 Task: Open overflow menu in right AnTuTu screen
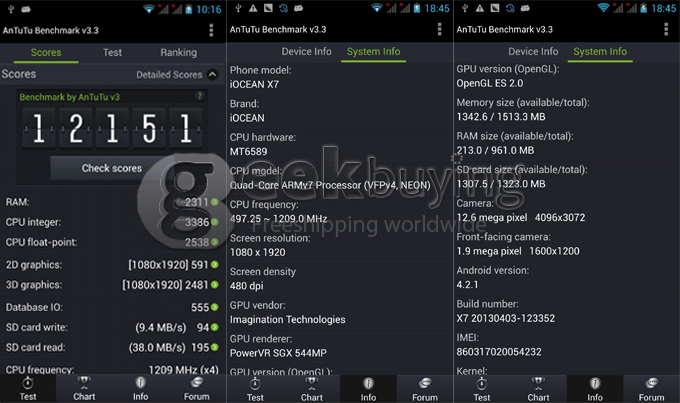(x=666, y=29)
